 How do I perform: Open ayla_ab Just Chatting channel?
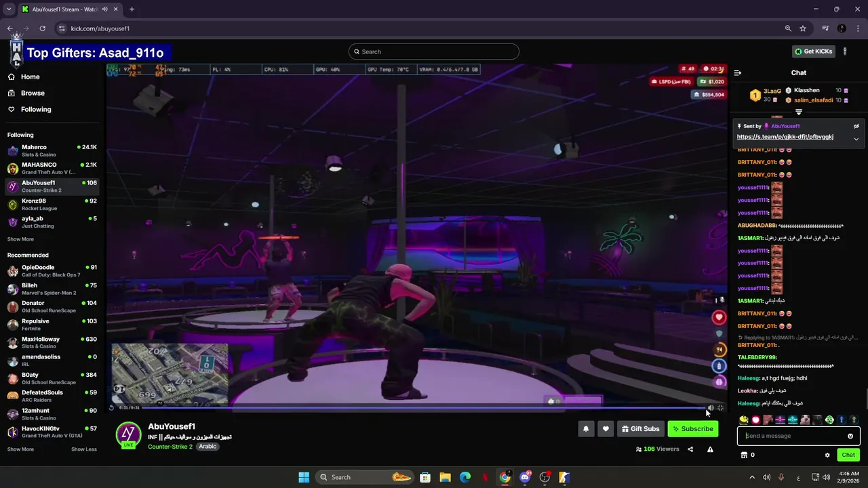pyautogui.click(x=52, y=222)
